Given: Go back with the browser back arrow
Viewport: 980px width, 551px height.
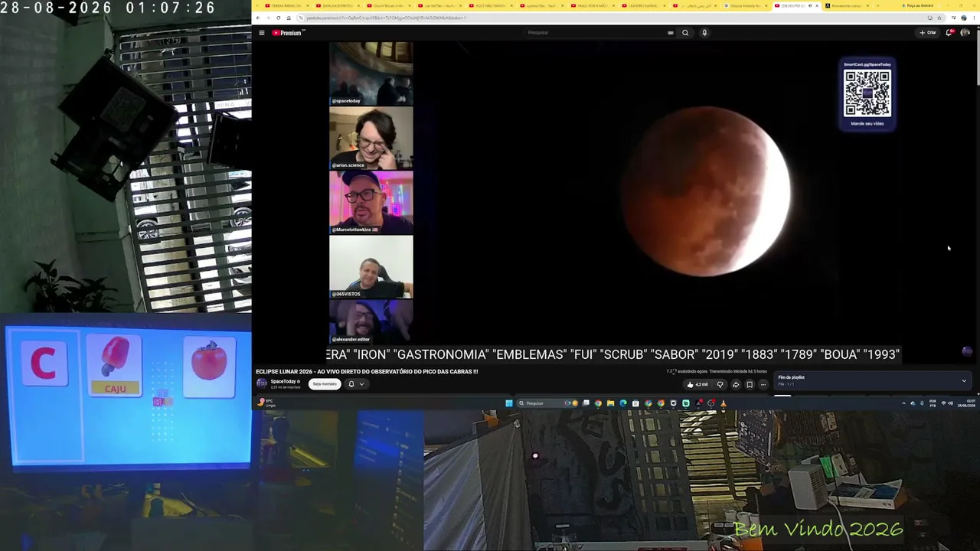Looking at the screenshot, I should coord(258,18).
